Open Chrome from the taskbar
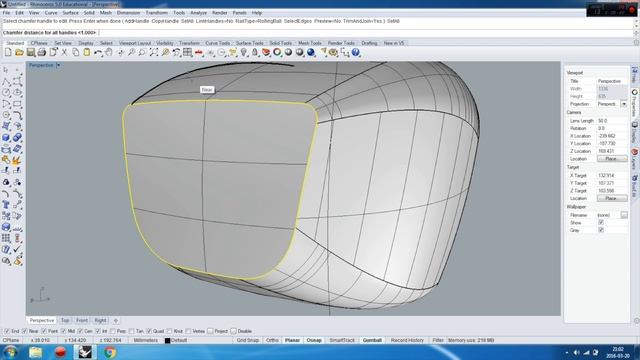 109,352
